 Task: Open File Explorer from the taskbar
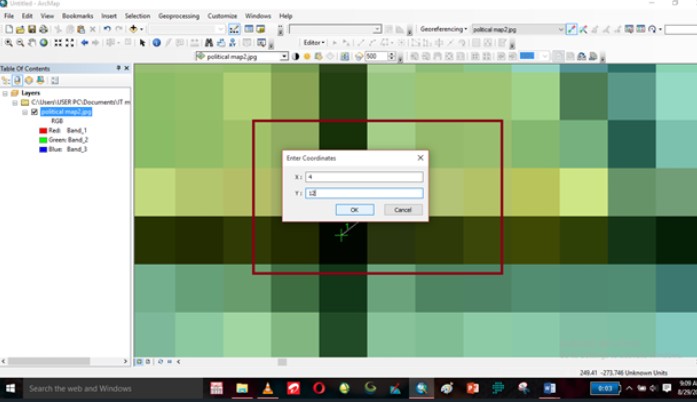click(x=242, y=389)
